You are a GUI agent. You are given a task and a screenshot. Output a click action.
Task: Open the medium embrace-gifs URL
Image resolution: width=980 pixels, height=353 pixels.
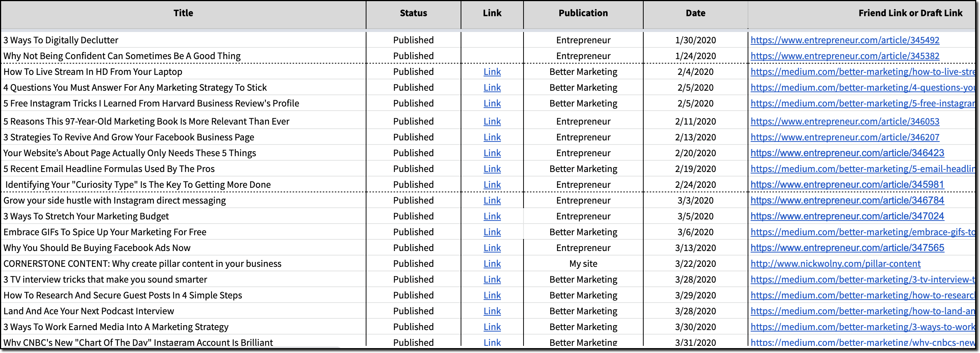click(x=863, y=232)
